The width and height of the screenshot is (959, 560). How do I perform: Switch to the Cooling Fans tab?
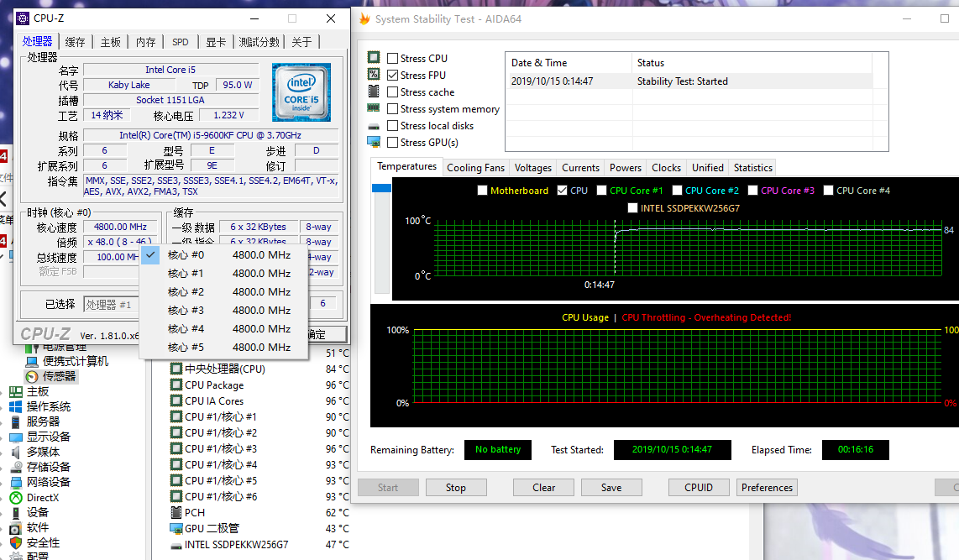click(x=475, y=168)
